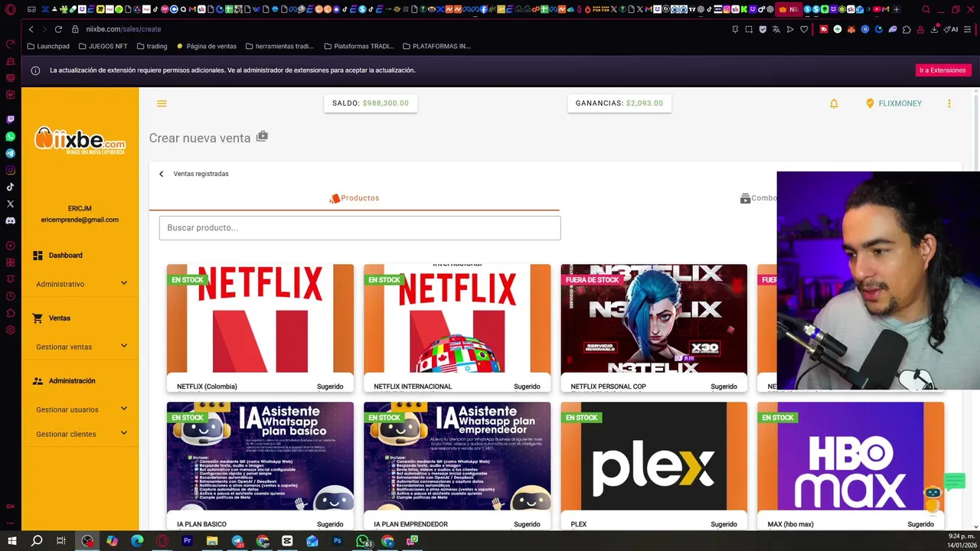Click the browser address bar URL
Viewport: 980px width, 551px height.
(123, 29)
